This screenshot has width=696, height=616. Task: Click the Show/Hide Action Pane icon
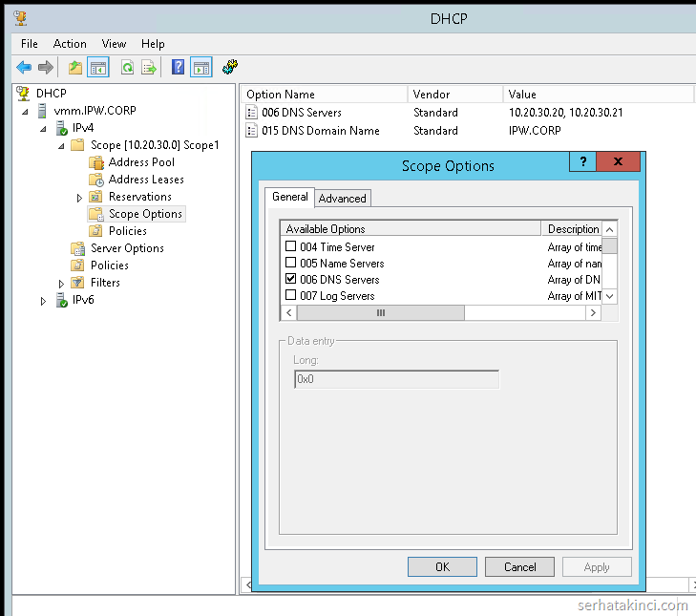coord(200,67)
